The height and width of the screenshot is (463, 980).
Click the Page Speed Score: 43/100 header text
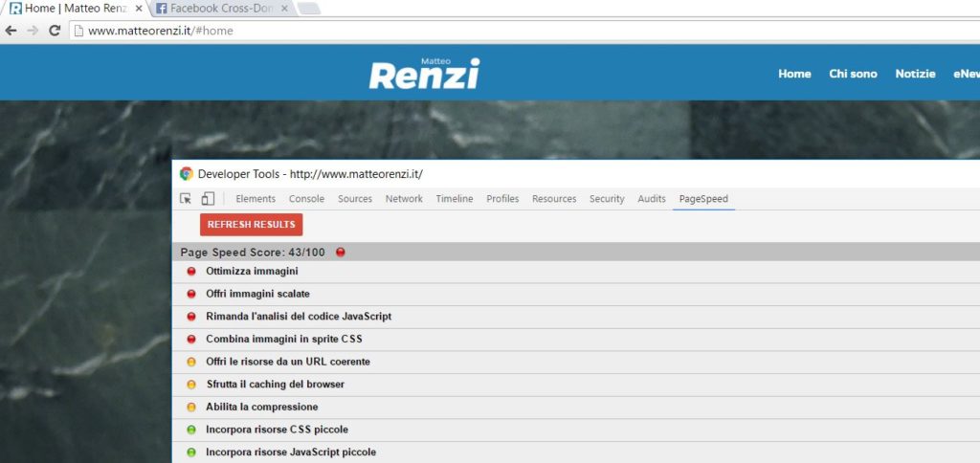coord(253,253)
